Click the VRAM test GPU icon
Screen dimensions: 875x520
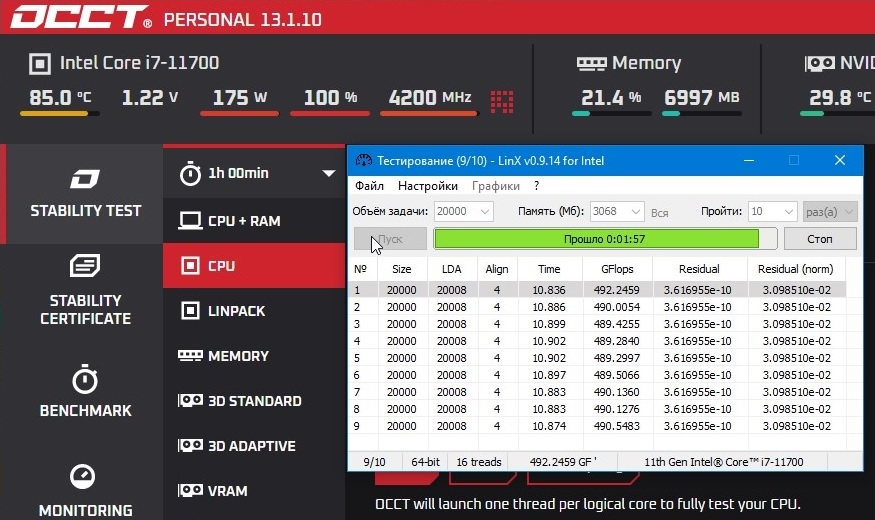click(x=190, y=490)
